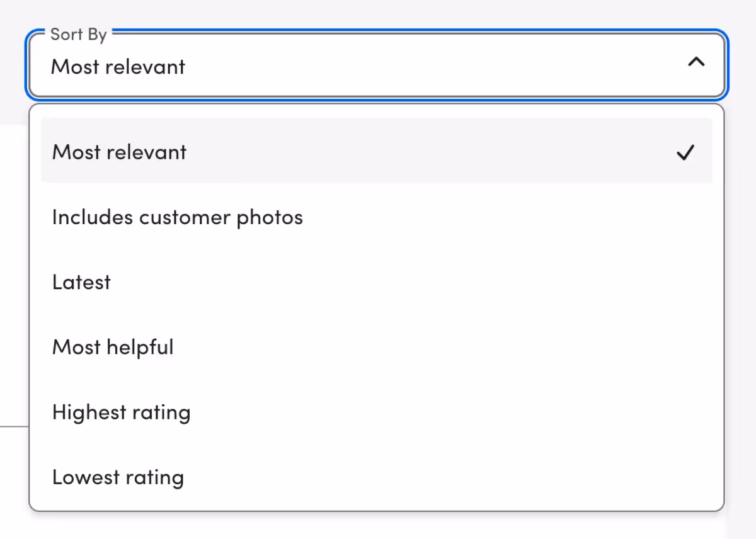Pick the Most helpful sort option

113,348
